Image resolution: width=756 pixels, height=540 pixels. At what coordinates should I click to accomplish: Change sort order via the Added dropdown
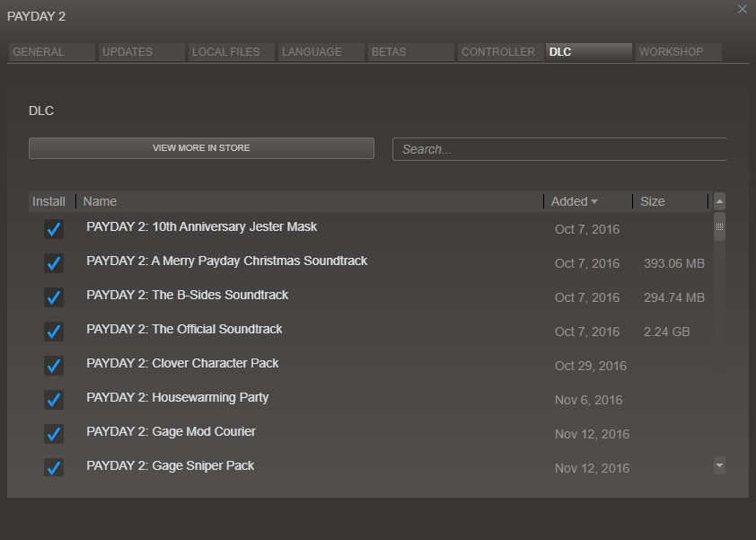(x=574, y=200)
